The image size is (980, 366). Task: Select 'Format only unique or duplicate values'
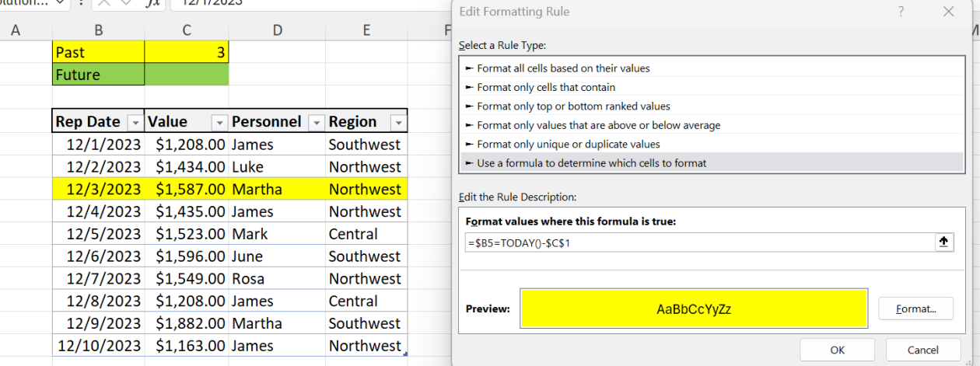568,144
